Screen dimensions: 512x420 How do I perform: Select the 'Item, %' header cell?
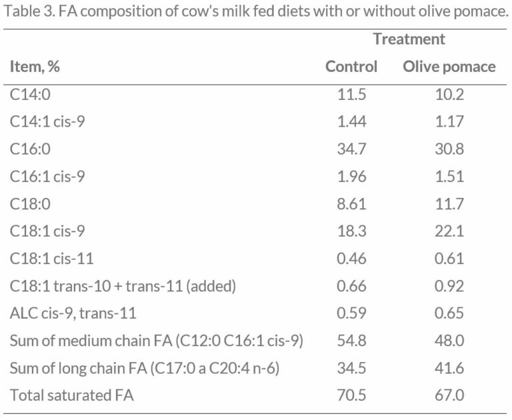(35, 67)
